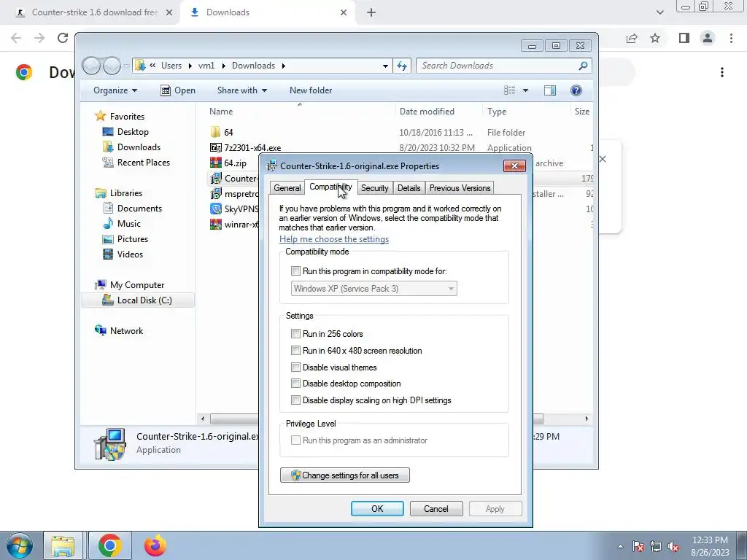Image resolution: width=747 pixels, height=560 pixels.
Task: Click the Windows Start orb
Action: 20,545
